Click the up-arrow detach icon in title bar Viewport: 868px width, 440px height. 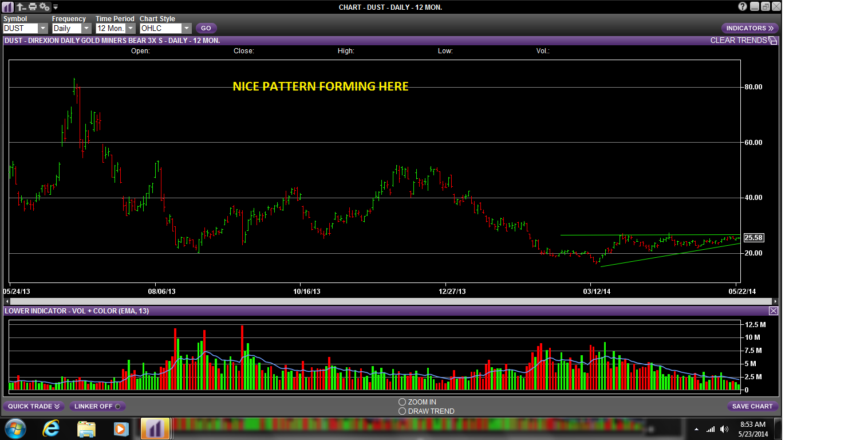point(21,7)
